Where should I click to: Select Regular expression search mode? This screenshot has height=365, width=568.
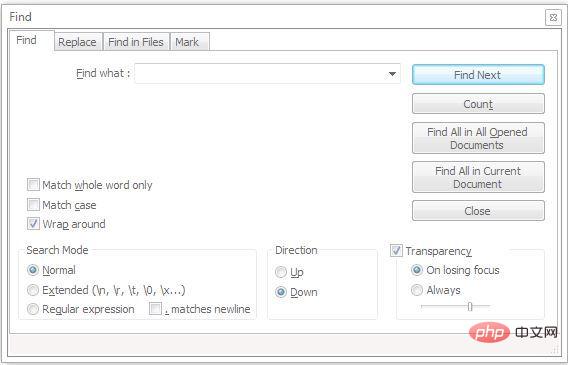[x=33, y=309]
